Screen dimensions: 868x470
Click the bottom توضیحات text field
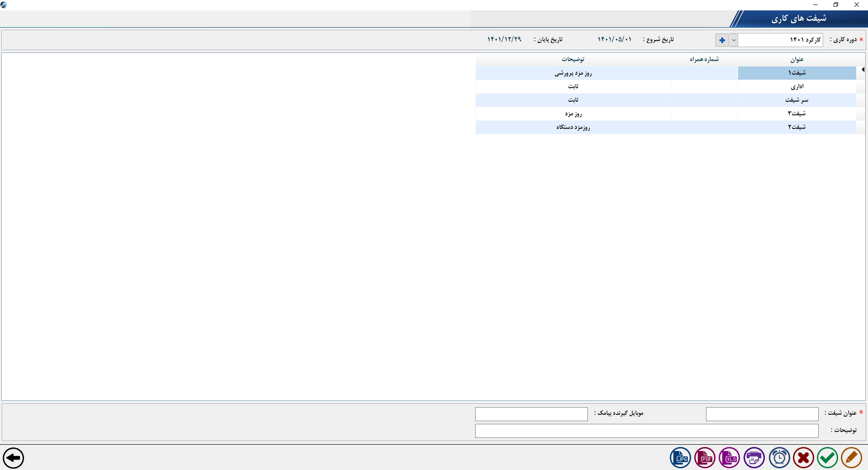point(646,431)
